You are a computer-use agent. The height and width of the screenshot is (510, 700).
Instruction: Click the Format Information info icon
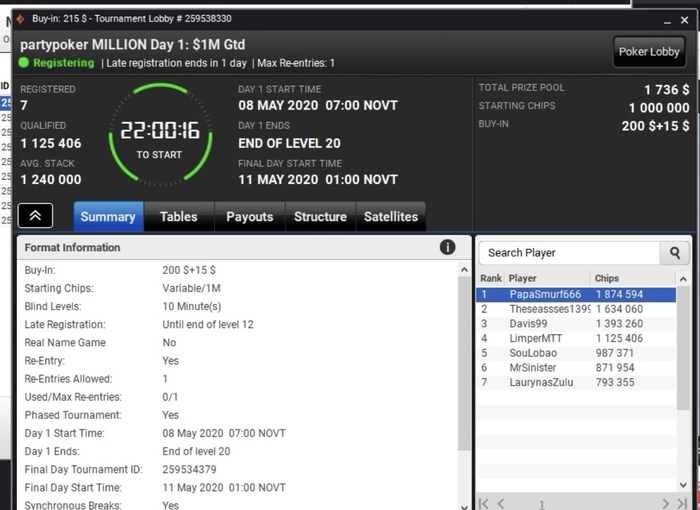pos(447,247)
